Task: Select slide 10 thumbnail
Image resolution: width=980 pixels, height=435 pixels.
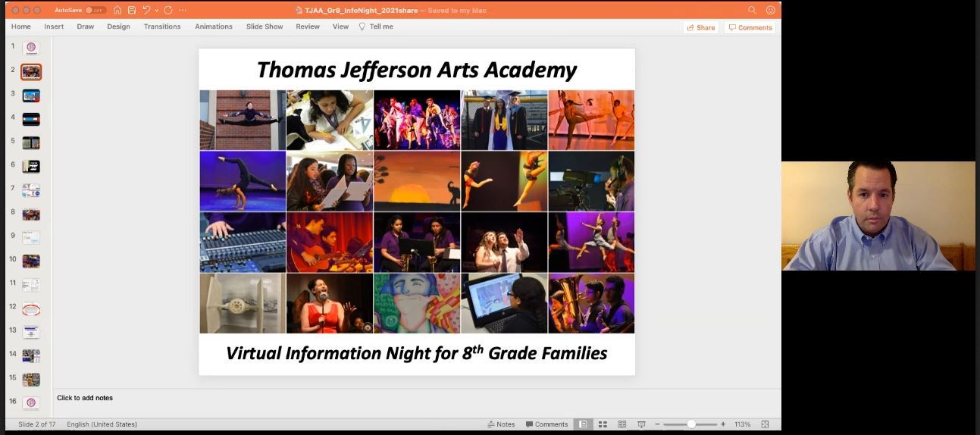Action: (x=31, y=261)
